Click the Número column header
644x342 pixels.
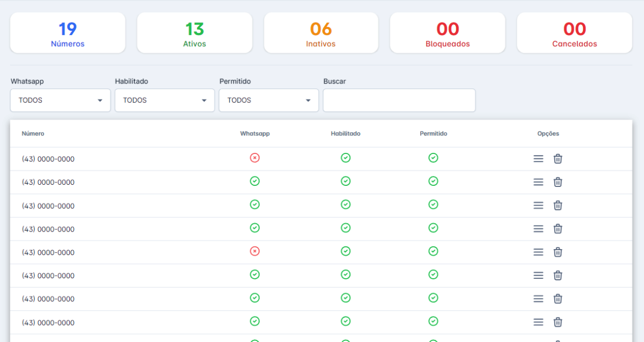tap(33, 134)
